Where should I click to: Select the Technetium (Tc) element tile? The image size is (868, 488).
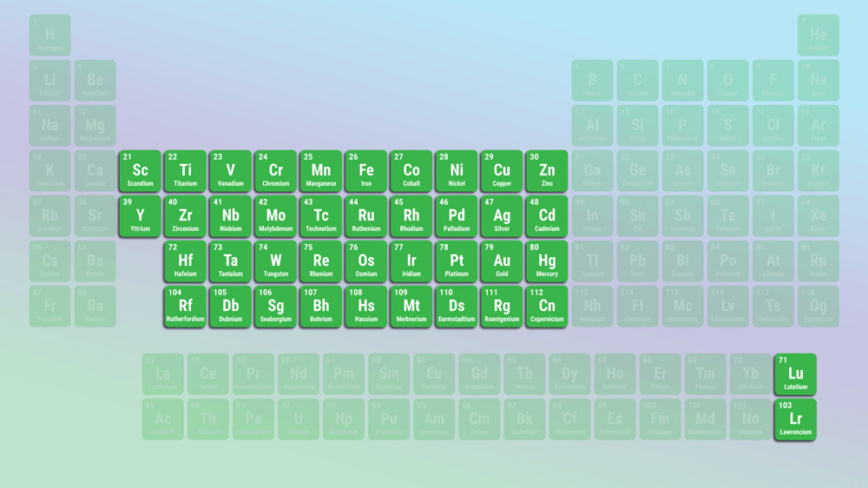coord(321,216)
